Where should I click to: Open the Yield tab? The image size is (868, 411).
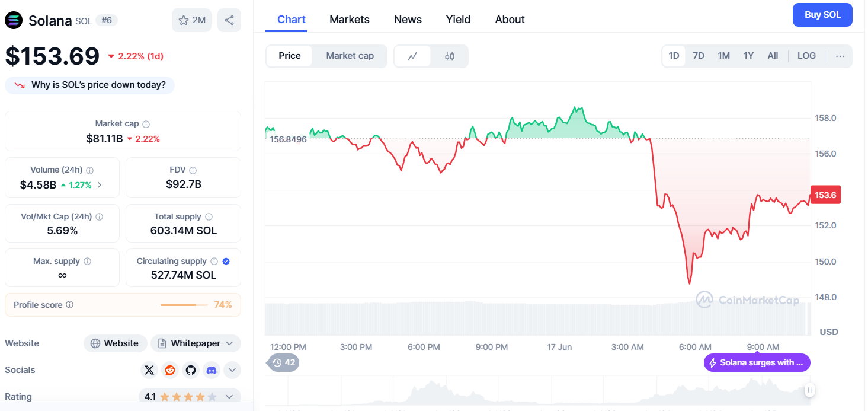[458, 20]
